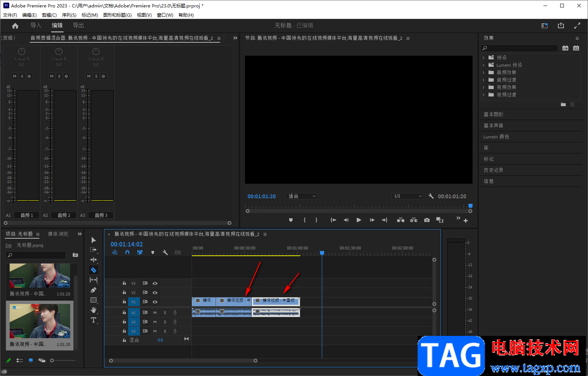Select the Ripple Edit tool
Viewport: 588px width, 376px height.
[x=94, y=260]
